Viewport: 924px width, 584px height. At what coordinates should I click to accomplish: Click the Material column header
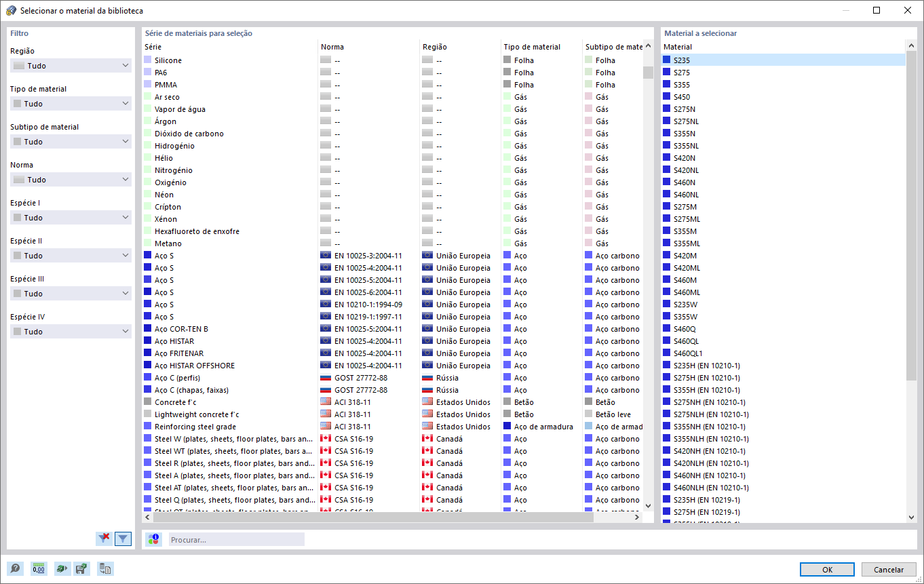pos(784,47)
